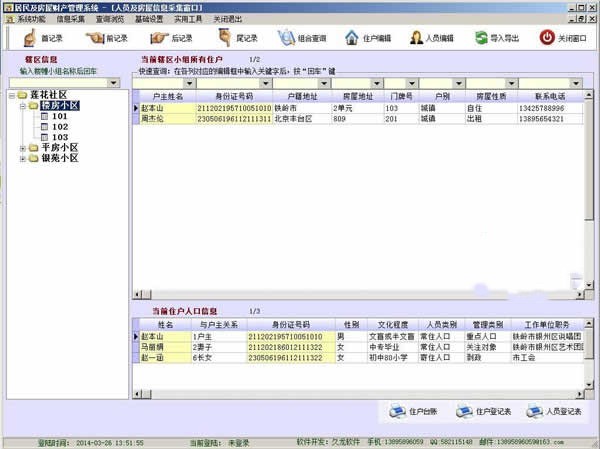Click the 住户台账 button
The height and width of the screenshot is (449, 600).
coord(412,411)
